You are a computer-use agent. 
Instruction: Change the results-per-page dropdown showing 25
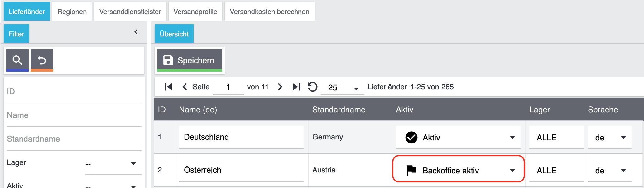pos(343,87)
